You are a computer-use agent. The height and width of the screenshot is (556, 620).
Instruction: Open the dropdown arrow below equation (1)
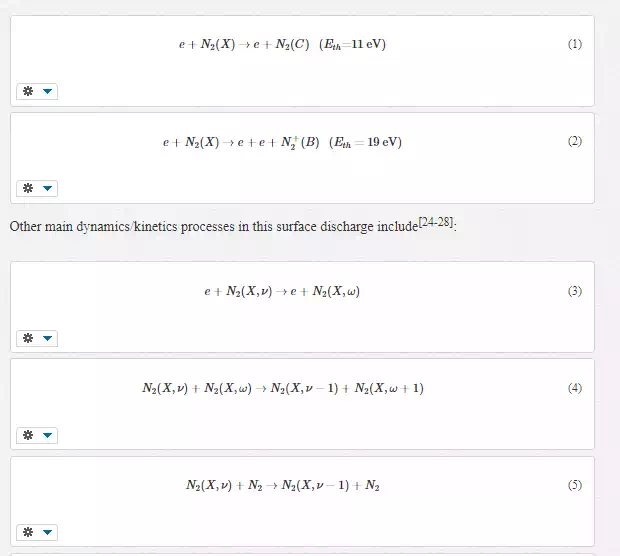pos(47,92)
